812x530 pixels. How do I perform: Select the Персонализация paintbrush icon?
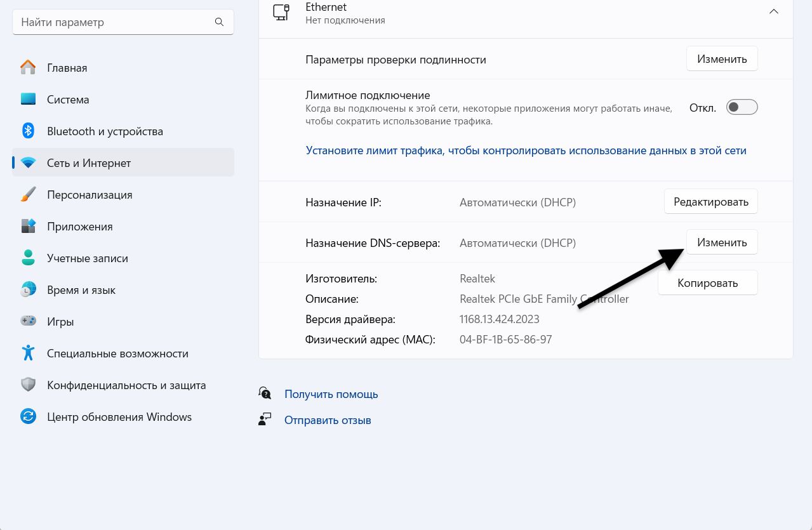[x=28, y=194]
